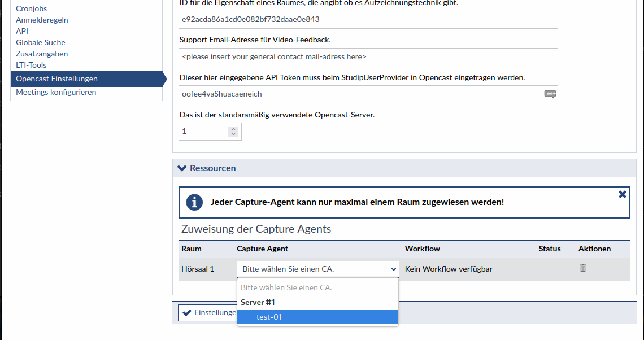Open Globale Suche in the sidebar
644x340 pixels.
tap(41, 42)
